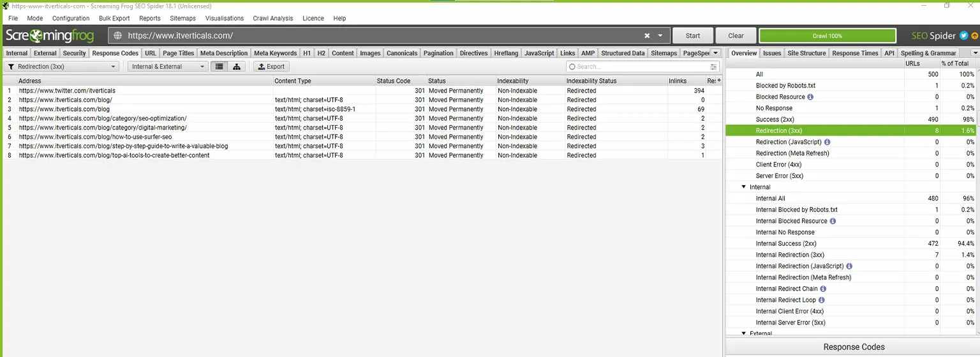The height and width of the screenshot is (357, 980).
Task: Expand URL bar history dropdown arrow
Action: coord(660,36)
